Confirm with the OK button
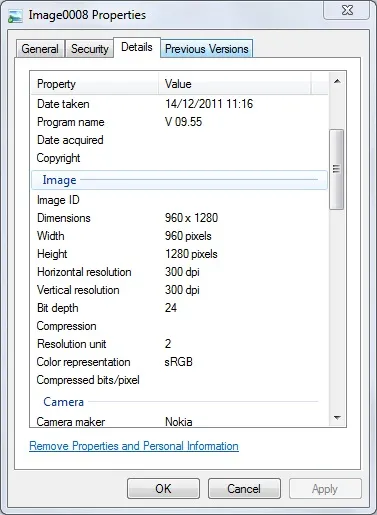 pyautogui.click(x=163, y=489)
